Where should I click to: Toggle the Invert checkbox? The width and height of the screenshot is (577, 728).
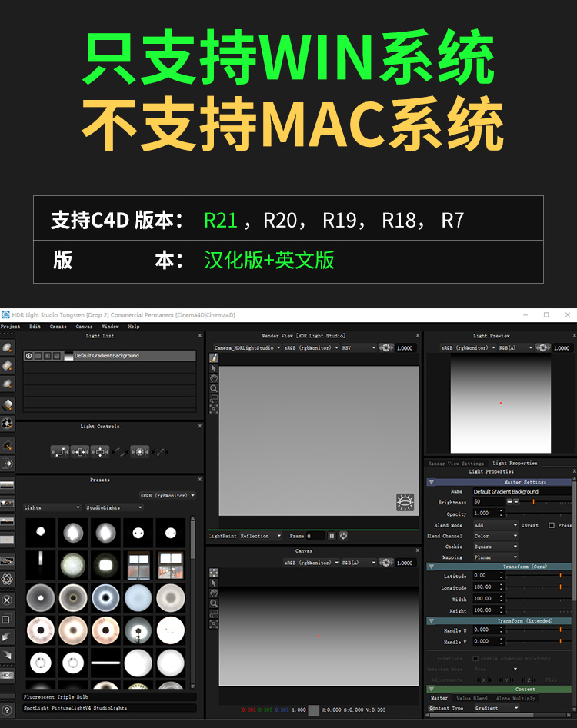tap(552, 525)
